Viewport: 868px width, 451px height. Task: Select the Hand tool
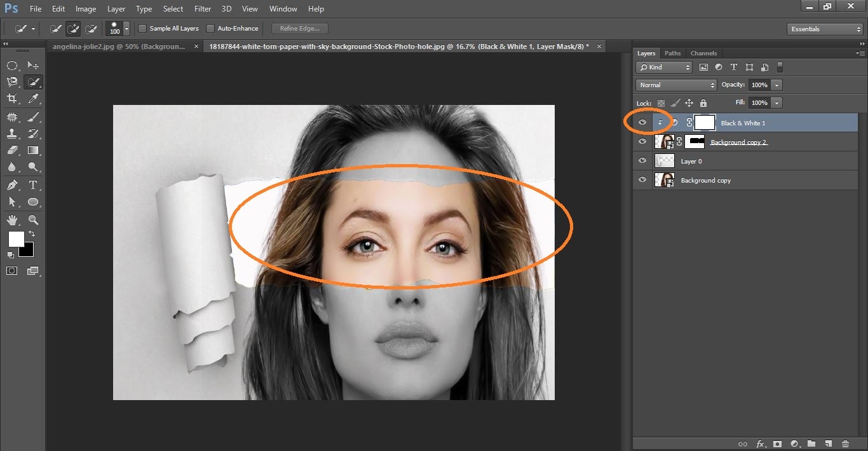pos(12,219)
